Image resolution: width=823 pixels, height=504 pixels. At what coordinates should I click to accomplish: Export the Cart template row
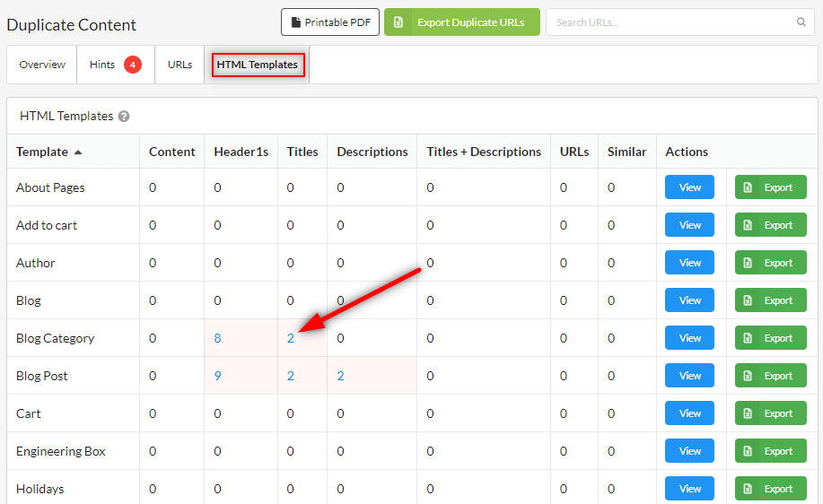770,413
